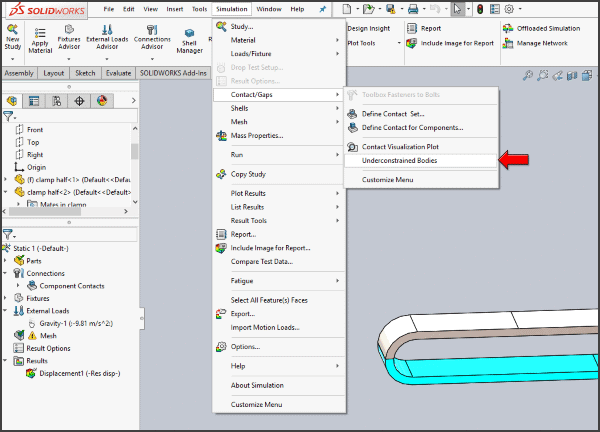
Task: Choose Contact Visualization Plot item
Action: (x=421, y=147)
